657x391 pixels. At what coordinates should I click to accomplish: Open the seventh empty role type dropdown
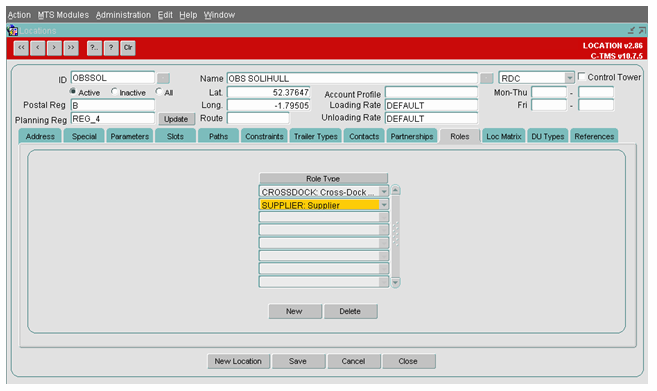tap(383, 269)
